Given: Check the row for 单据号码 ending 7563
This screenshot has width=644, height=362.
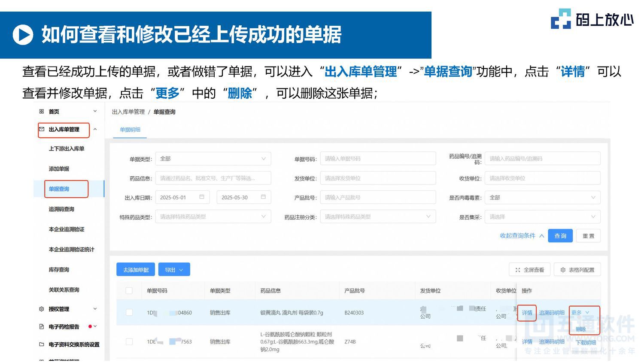Looking at the screenshot, I should pyautogui.click(x=129, y=341).
